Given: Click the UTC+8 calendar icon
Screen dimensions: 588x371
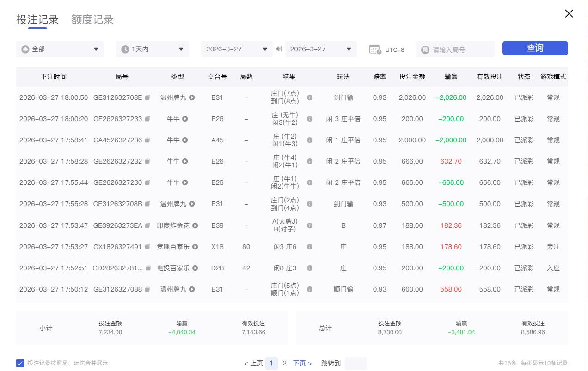Looking at the screenshot, I should [375, 49].
